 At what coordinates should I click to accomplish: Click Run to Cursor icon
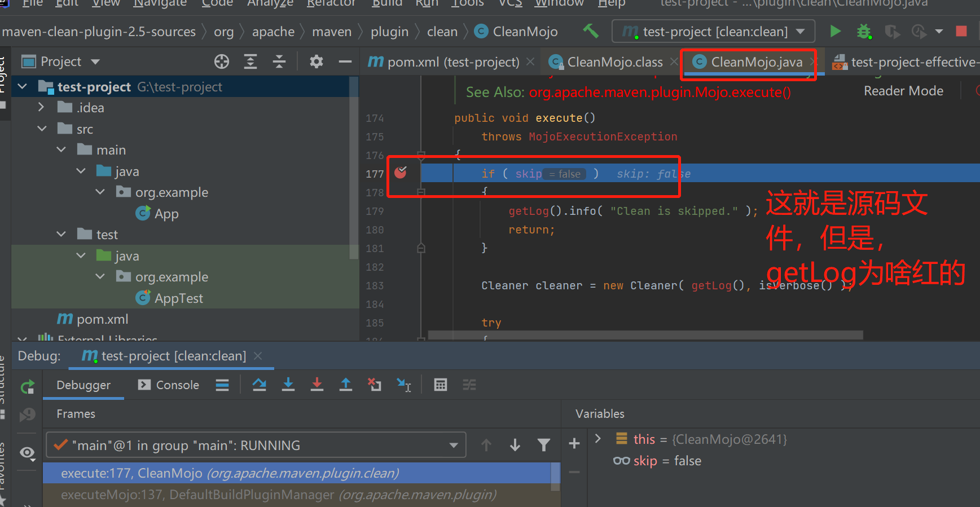click(x=404, y=385)
